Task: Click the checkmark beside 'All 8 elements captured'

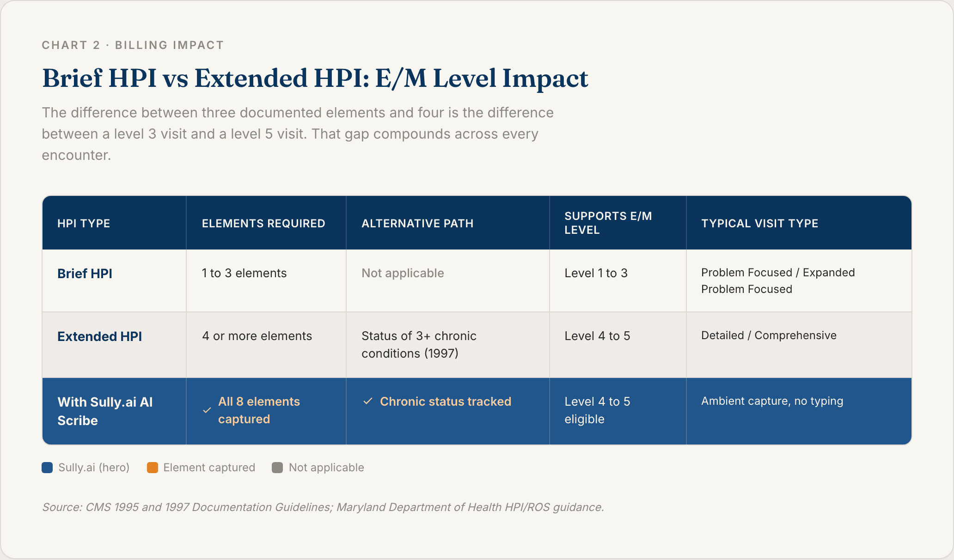Action: (x=207, y=410)
